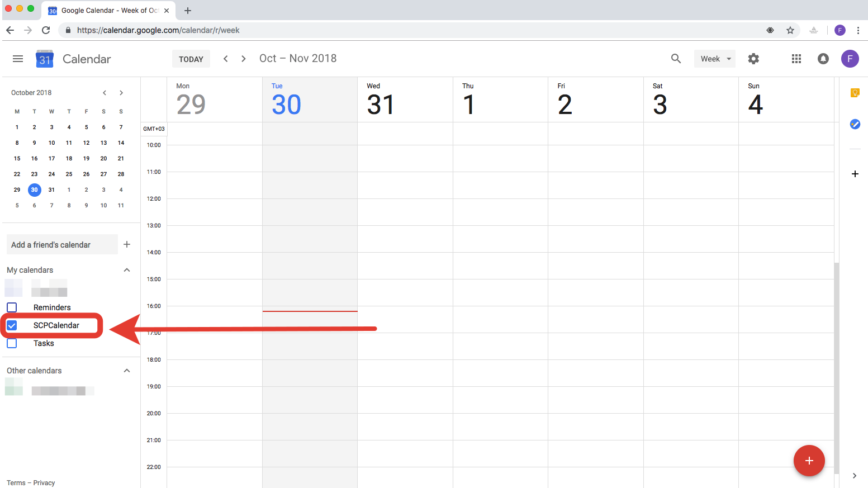This screenshot has width=868, height=488.
Task: Open the Tasks side panel icon
Action: 855,124
